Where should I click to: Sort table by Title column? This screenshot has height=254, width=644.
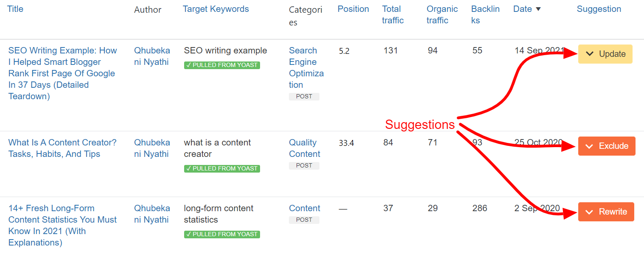(x=15, y=9)
